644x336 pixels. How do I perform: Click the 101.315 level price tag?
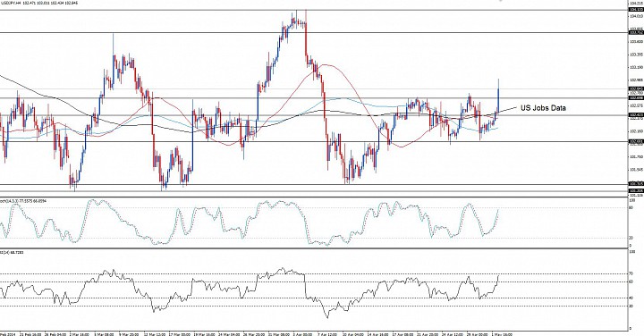pos(636,184)
